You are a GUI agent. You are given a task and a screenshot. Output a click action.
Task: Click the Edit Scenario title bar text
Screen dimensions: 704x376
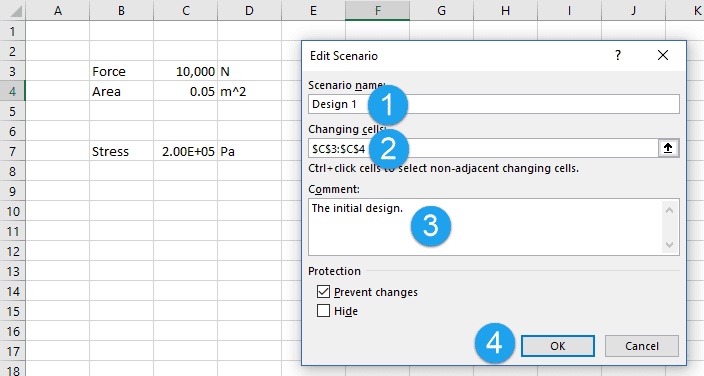[344, 56]
